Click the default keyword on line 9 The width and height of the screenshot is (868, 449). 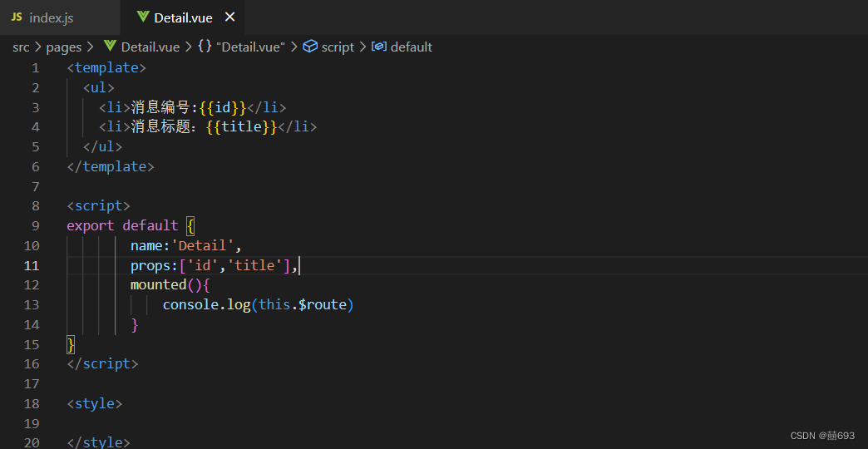pos(150,226)
